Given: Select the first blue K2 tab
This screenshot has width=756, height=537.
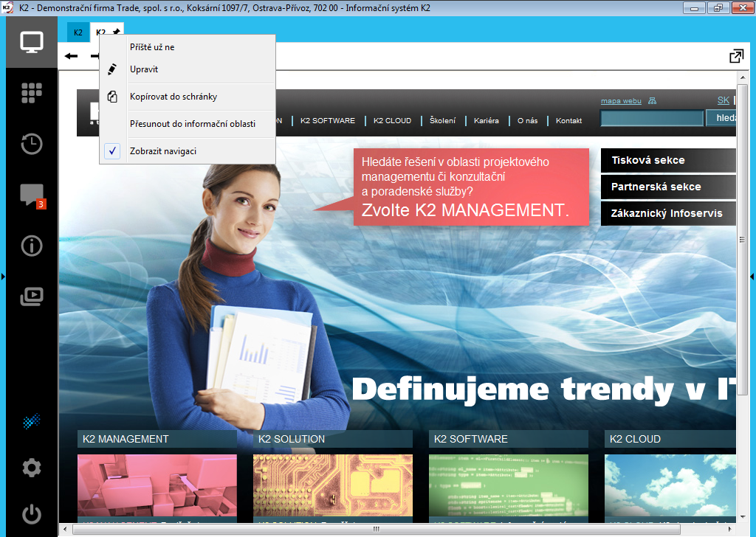Looking at the screenshot, I should click(x=78, y=32).
